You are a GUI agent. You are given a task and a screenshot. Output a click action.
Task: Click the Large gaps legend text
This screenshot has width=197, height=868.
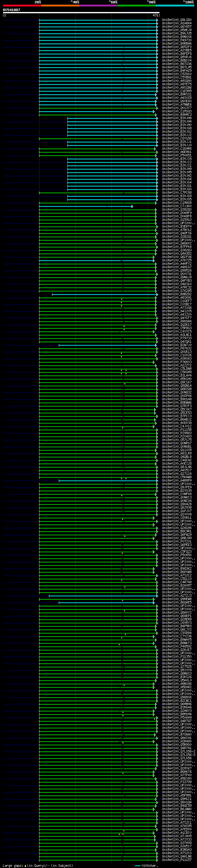click(38, 866)
